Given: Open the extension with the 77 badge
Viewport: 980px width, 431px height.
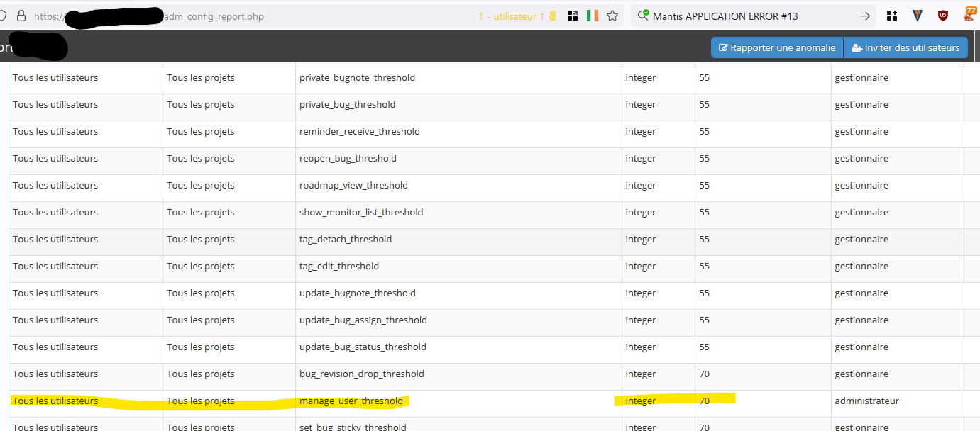Looking at the screenshot, I should point(970,14).
